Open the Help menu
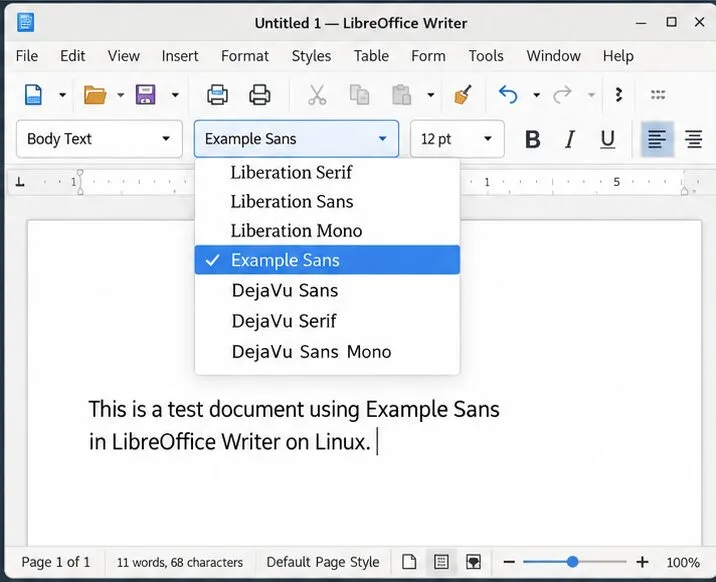Viewport: 716px width, 582px height. coord(618,56)
